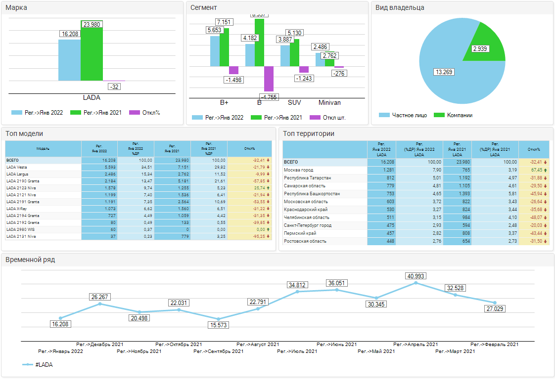Click the 15.573 lowest point on the line chart
This screenshot has width=555, height=392.
[219, 319]
